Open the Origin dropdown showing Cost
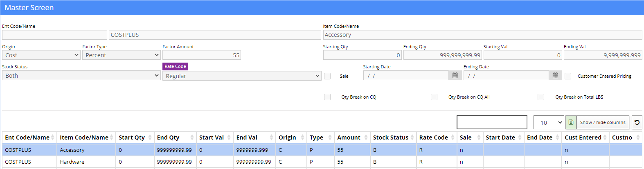644x169 pixels. pyautogui.click(x=41, y=55)
